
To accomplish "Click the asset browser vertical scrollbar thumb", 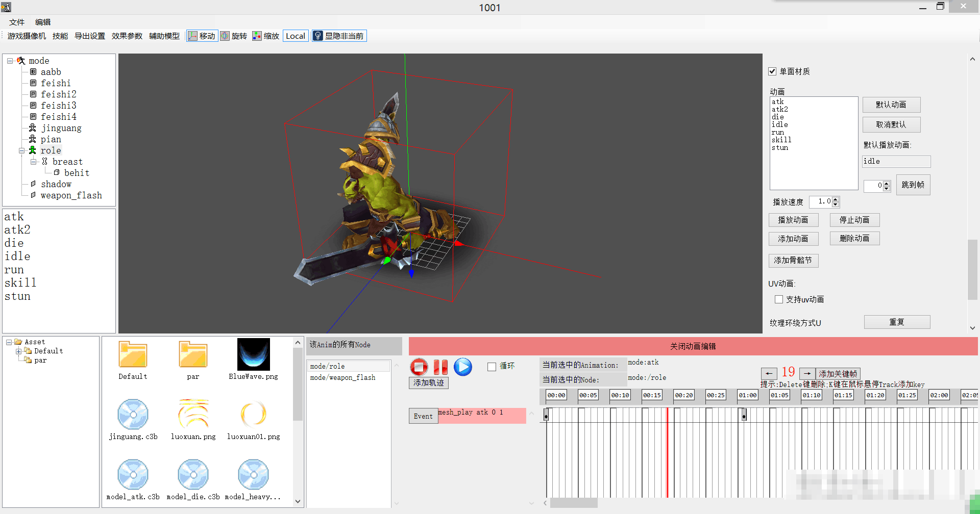I will pyautogui.click(x=298, y=384).
